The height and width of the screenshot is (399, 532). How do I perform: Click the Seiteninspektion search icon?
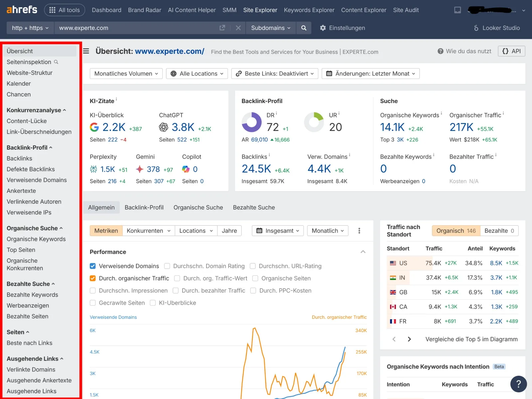56,62
